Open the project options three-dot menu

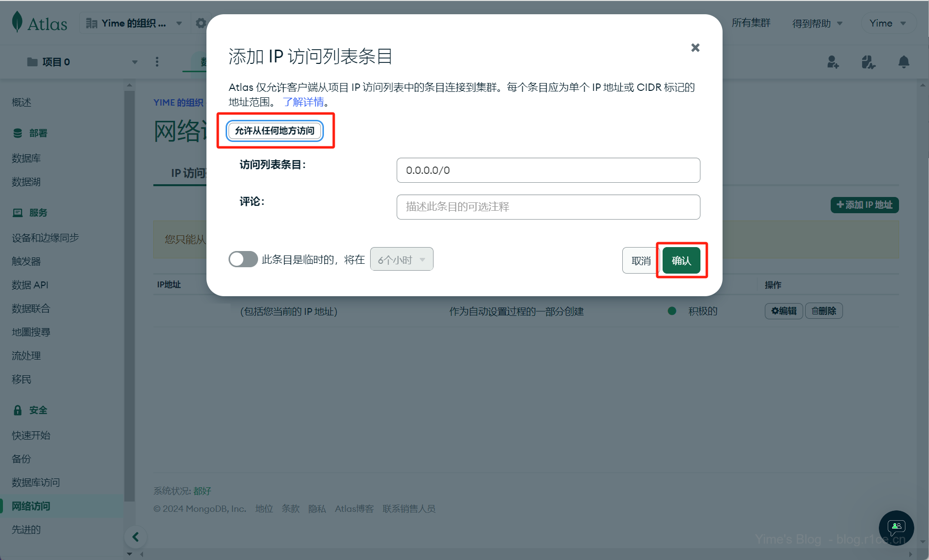pyautogui.click(x=157, y=62)
